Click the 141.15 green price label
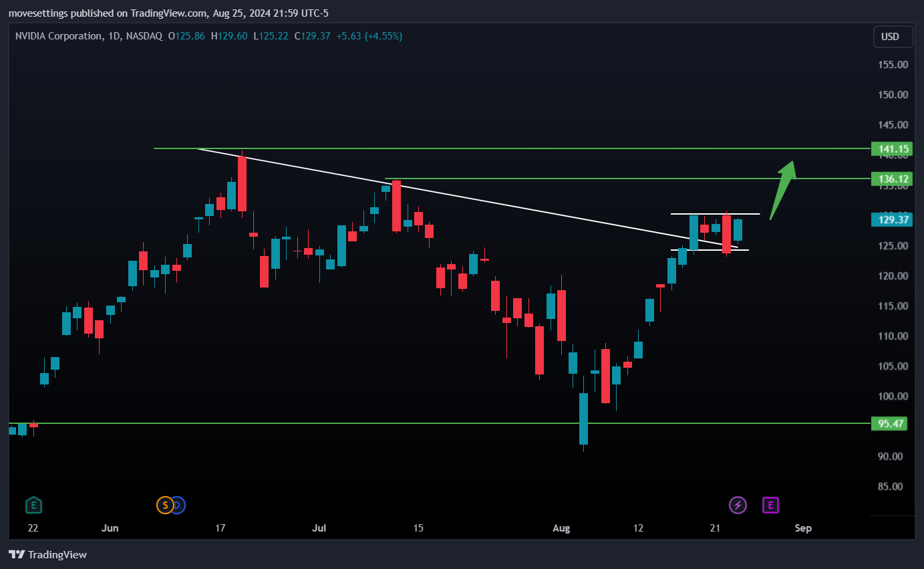This screenshot has height=569, width=924. pos(892,148)
